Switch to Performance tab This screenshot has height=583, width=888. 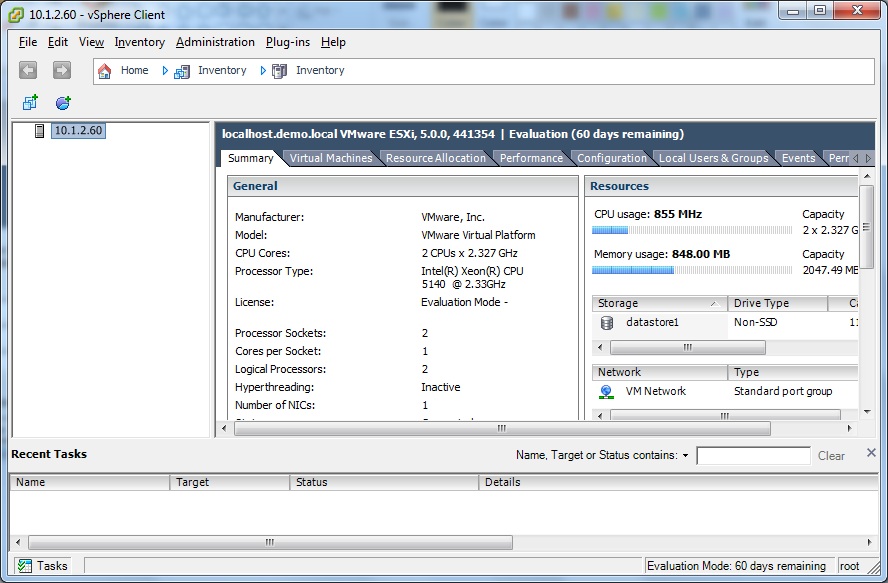[x=531, y=158]
